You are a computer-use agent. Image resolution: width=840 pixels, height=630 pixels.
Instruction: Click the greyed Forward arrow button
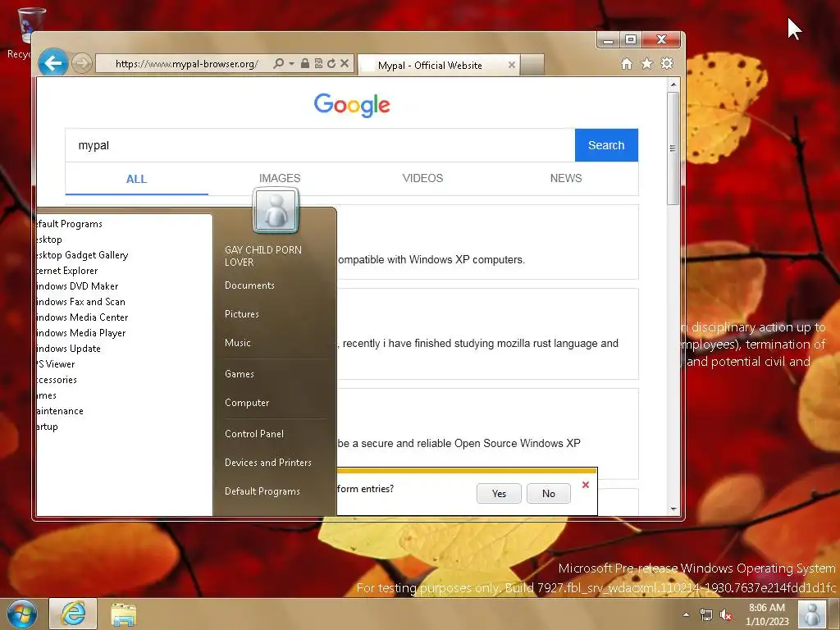coord(81,63)
